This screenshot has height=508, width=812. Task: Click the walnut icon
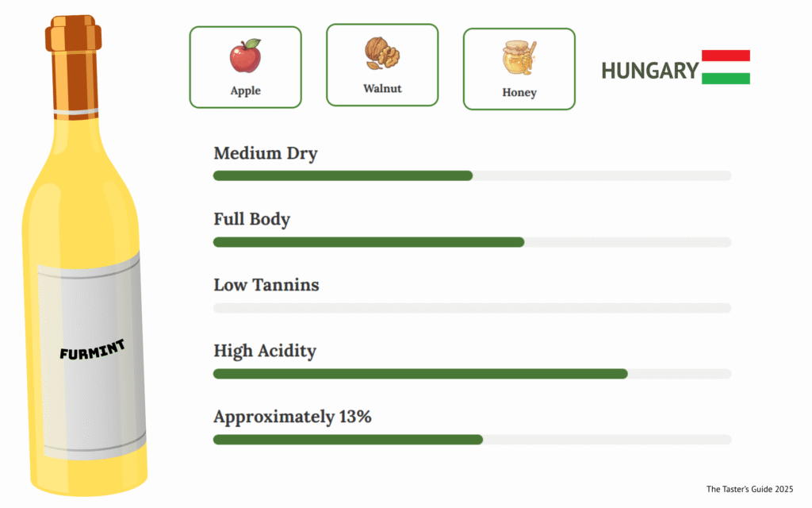[381, 52]
